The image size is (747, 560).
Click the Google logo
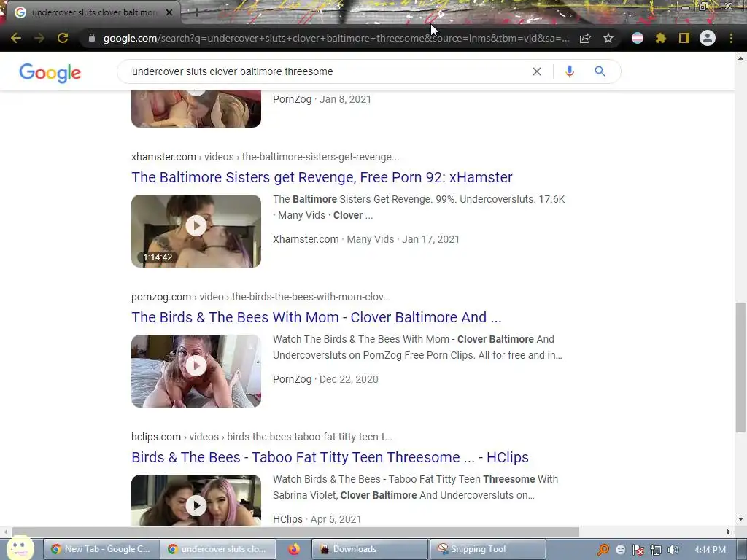tap(50, 72)
